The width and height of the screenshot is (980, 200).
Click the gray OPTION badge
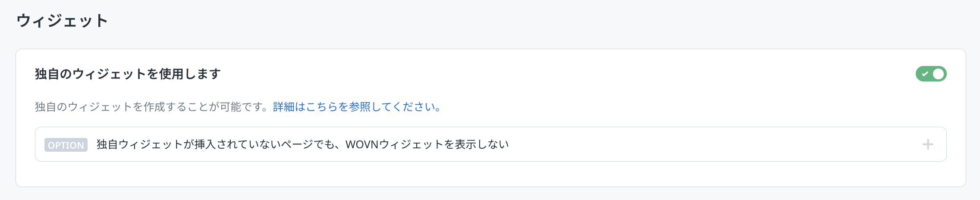pos(66,145)
